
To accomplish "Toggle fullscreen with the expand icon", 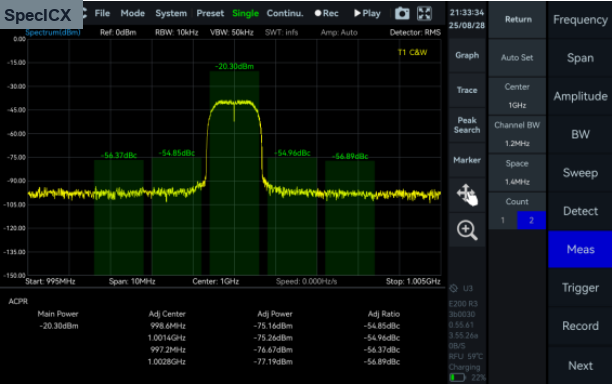I will tap(424, 14).
